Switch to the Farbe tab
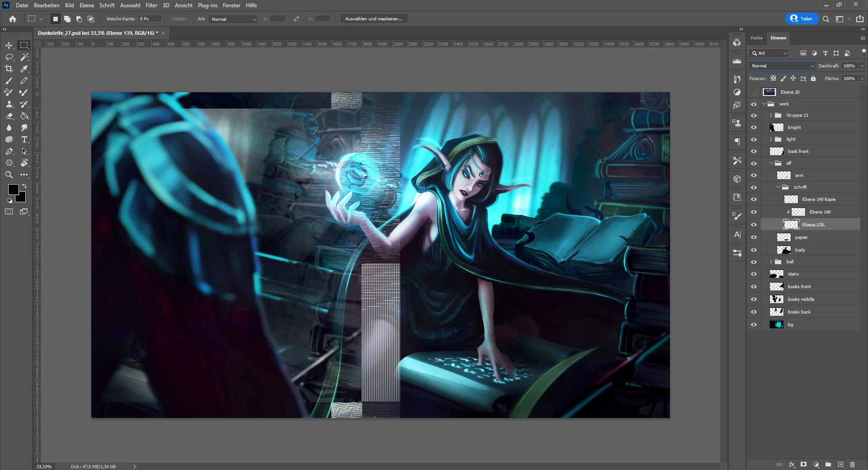Image resolution: width=868 pixels, height=470 pixels. 757,38
